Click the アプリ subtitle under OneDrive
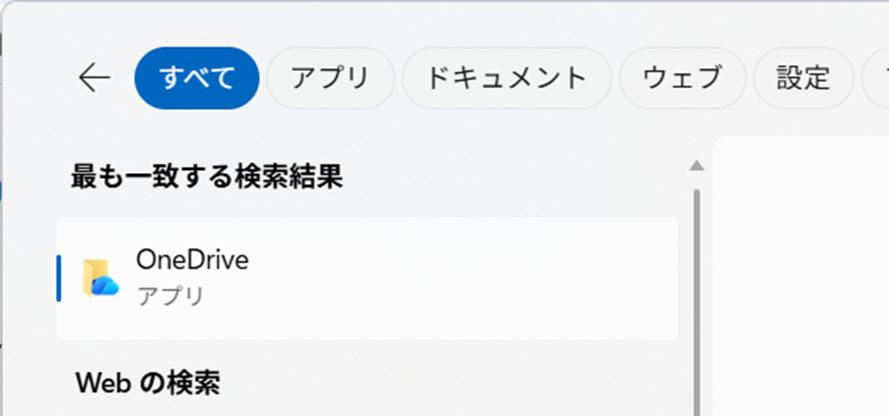This screenshot has width=889, height=416. click(170, 296)
